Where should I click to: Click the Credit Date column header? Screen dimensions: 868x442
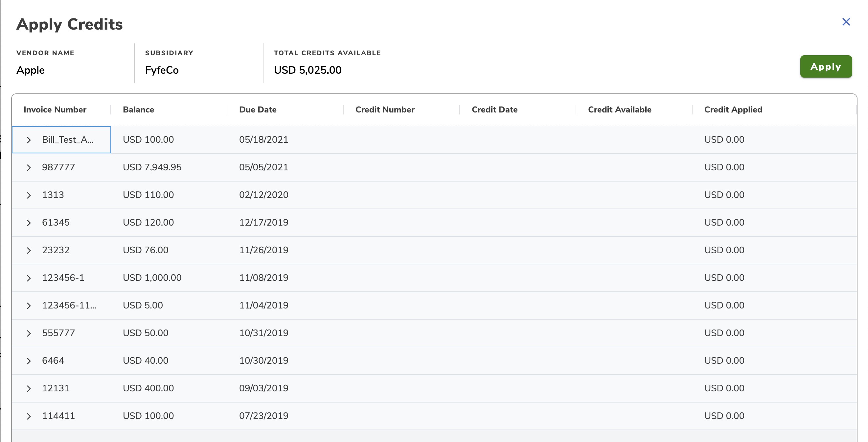coord(494,110)
